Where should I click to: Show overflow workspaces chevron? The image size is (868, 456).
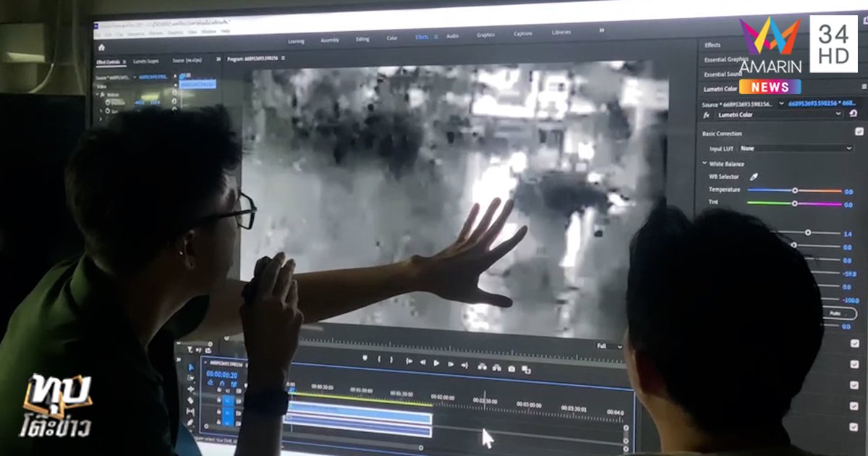(x=601, y=31)
